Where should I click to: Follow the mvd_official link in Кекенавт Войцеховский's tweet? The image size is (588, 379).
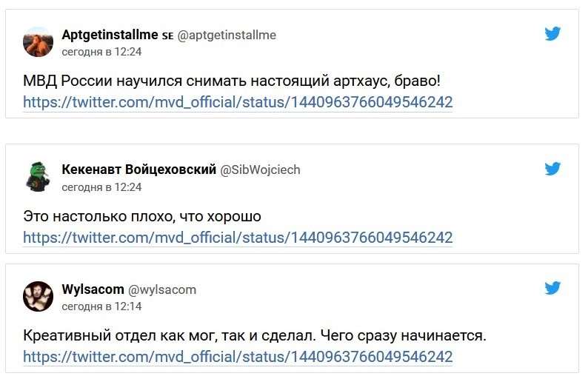238,238
